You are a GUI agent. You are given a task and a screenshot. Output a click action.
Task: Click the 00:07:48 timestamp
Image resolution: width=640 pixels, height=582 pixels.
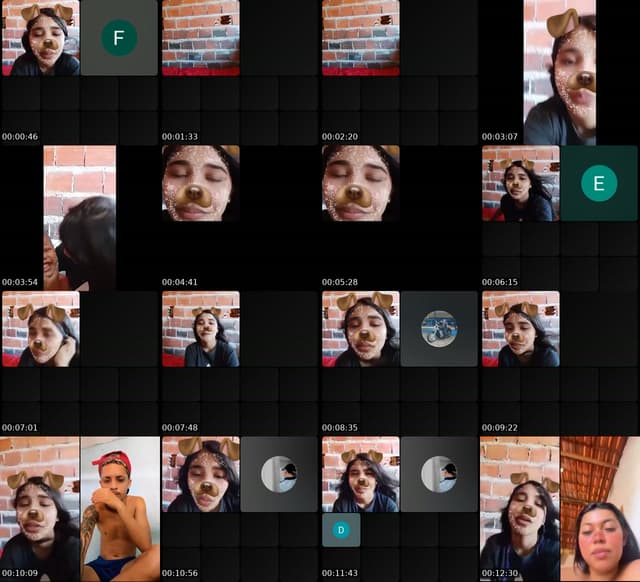point(180,428)
